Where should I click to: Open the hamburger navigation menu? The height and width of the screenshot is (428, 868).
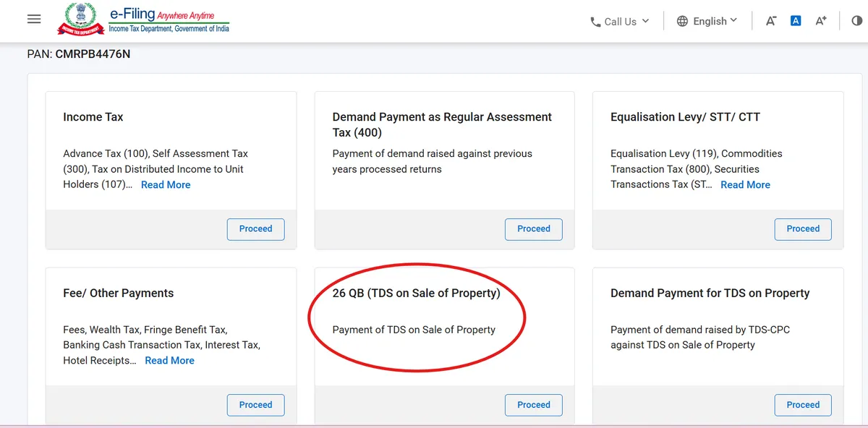[x=33, y=19]
